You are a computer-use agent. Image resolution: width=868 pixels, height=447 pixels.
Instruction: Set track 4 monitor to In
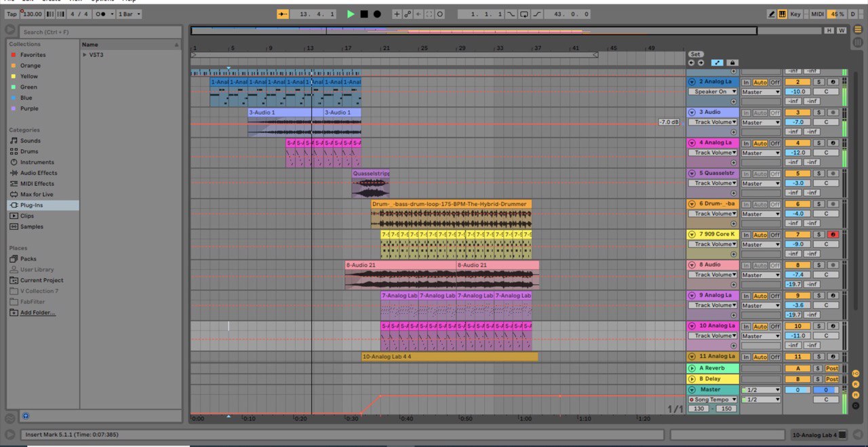point(746,143)
